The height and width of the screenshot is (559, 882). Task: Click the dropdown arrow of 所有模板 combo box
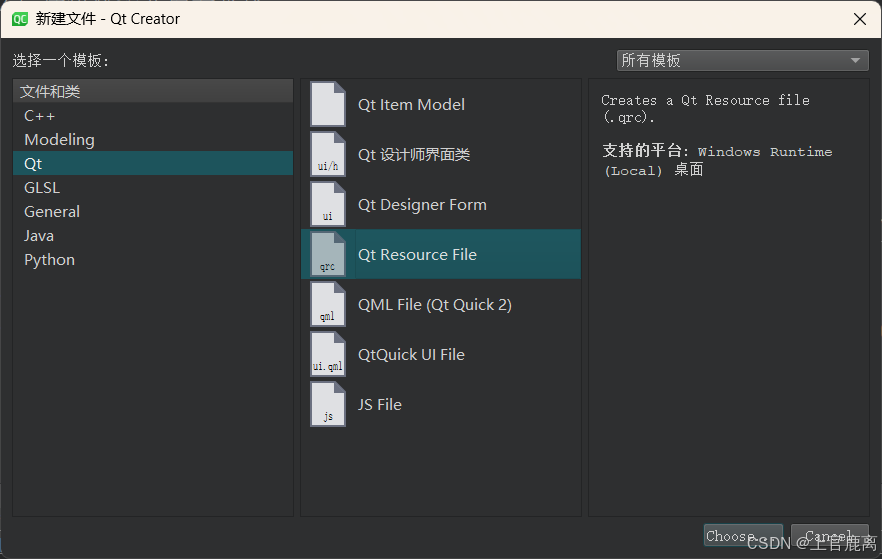(x=856, y=60)
